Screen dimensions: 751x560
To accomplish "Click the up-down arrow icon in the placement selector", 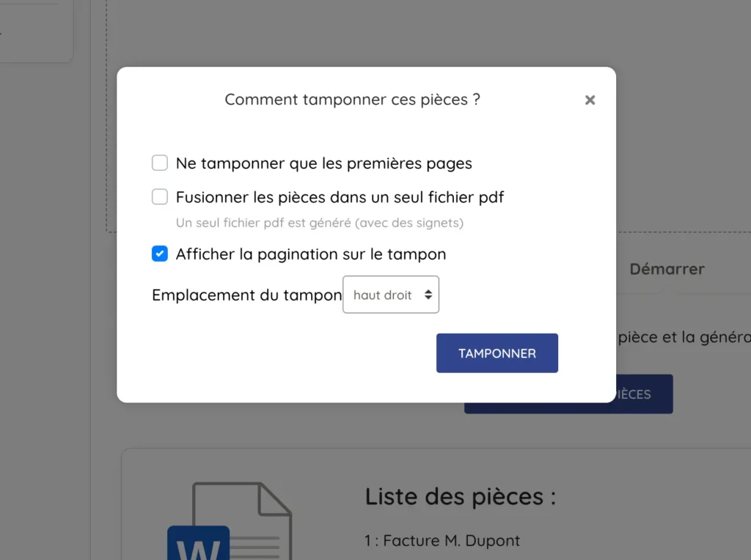I will tap(427, 294).
